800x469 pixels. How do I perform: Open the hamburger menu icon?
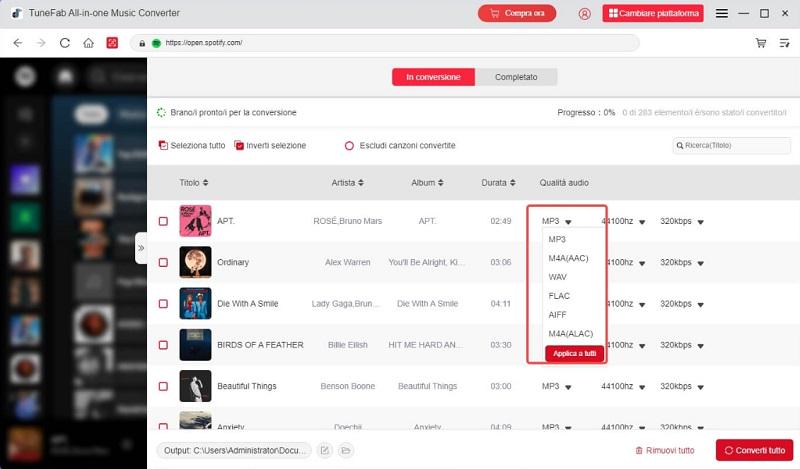pyautogui.click(x=721, y=13)
